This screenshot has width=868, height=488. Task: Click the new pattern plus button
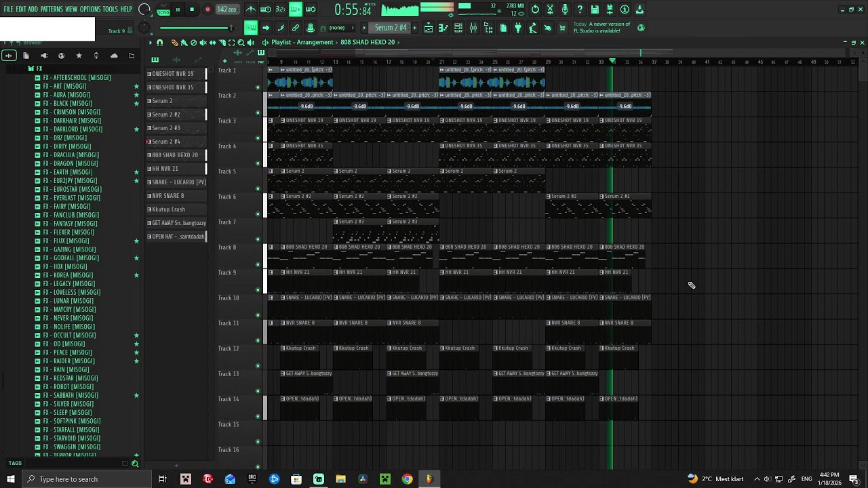tap(414, 28)
